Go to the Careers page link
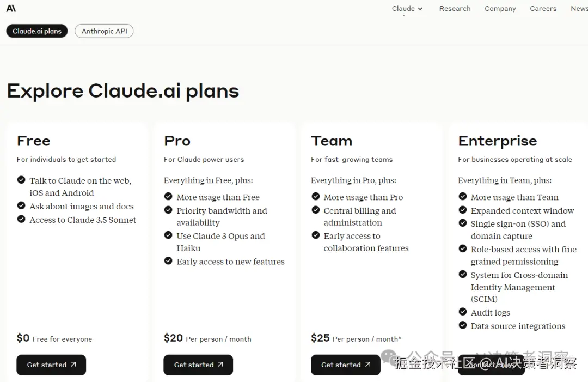The width and height of the screenshot is (588, 382). (x=543, y=9)
